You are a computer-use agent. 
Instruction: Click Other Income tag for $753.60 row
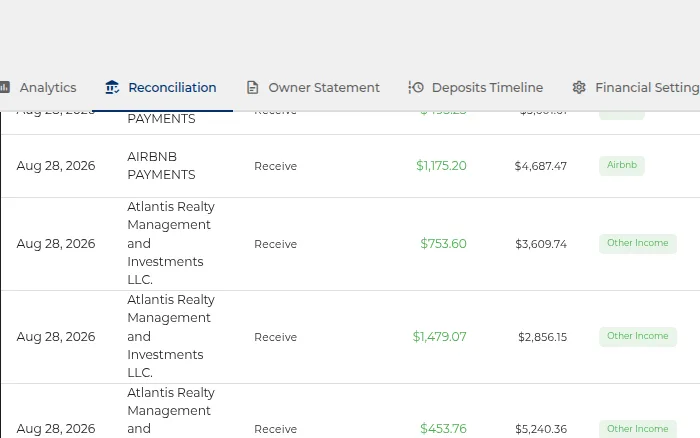tap(638, 243)
